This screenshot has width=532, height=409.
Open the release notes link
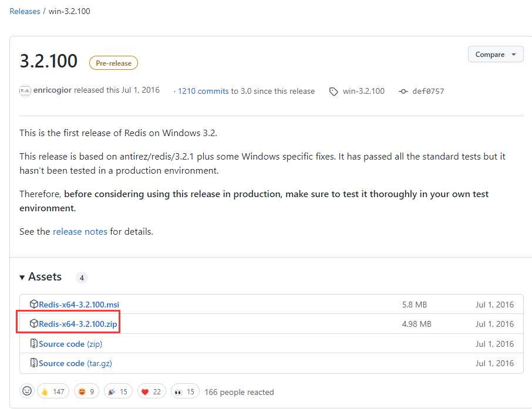(x=80, y=232)
